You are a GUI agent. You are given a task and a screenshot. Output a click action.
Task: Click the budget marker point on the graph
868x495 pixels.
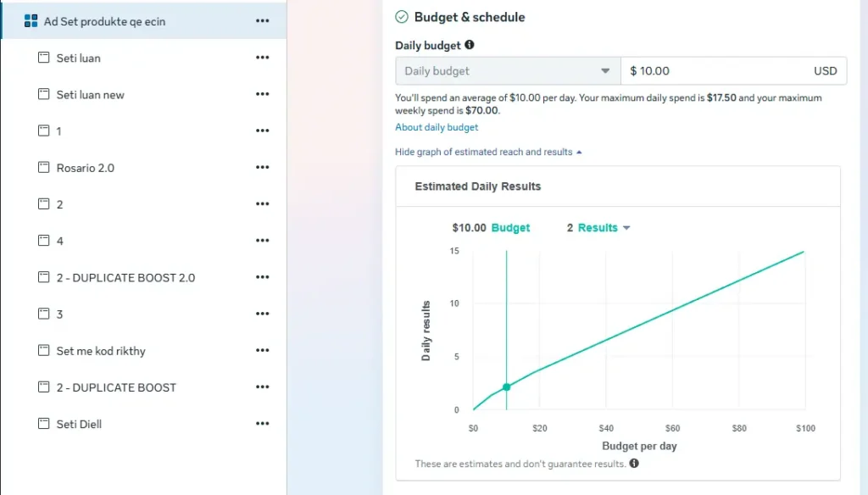coord(506,387)
